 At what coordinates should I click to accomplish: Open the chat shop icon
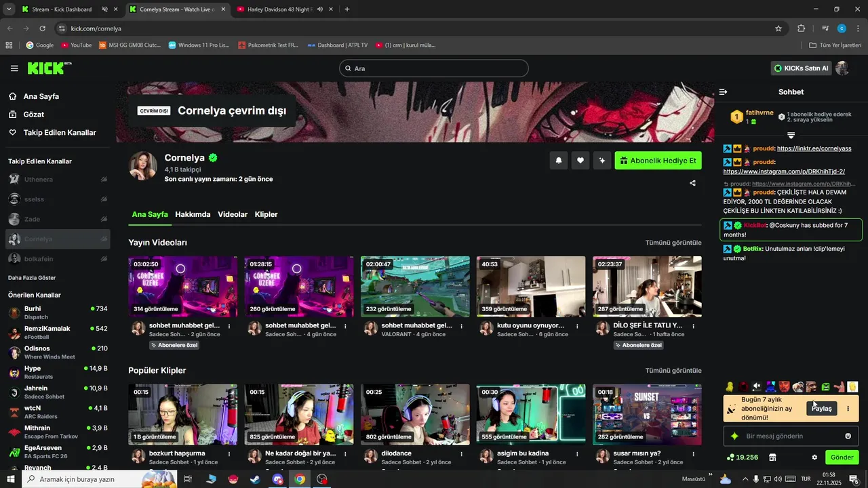[x=772, y=457]
